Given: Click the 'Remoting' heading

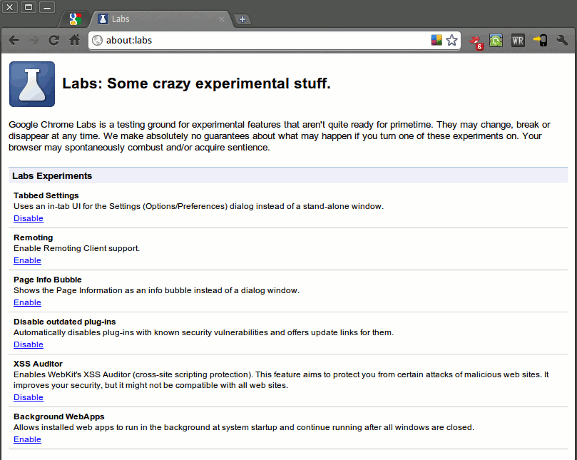Looking at the screenshot, I should [x=33, y=237].
